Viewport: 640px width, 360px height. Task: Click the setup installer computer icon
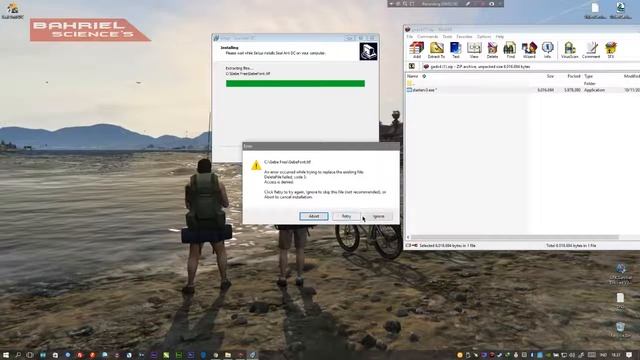368,51
